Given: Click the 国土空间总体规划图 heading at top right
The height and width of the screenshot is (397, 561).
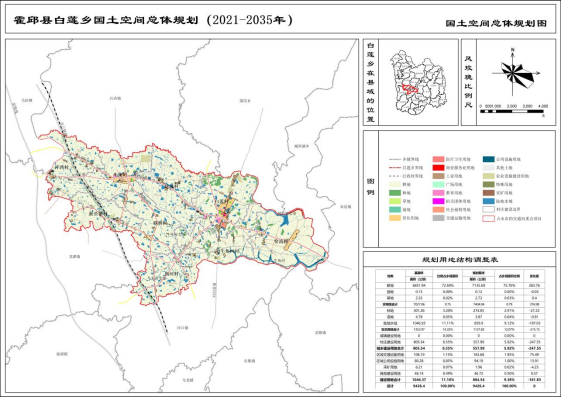Looking at the screenshot, I should click(x=496, y=23).
